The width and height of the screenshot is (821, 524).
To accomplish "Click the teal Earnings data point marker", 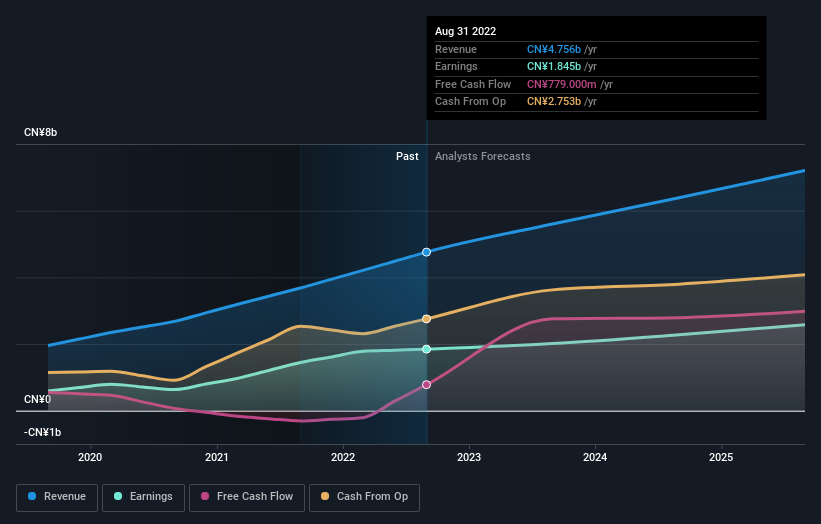I will pos(427,349).
